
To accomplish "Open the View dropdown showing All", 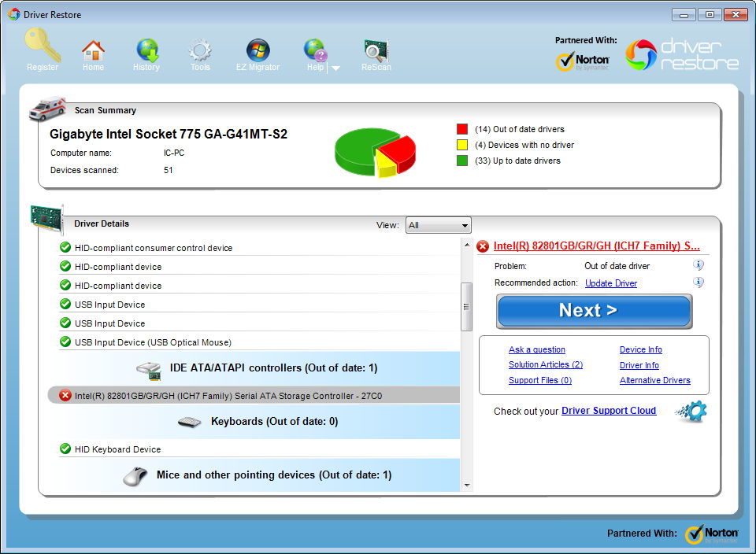I will pos(438,225).
